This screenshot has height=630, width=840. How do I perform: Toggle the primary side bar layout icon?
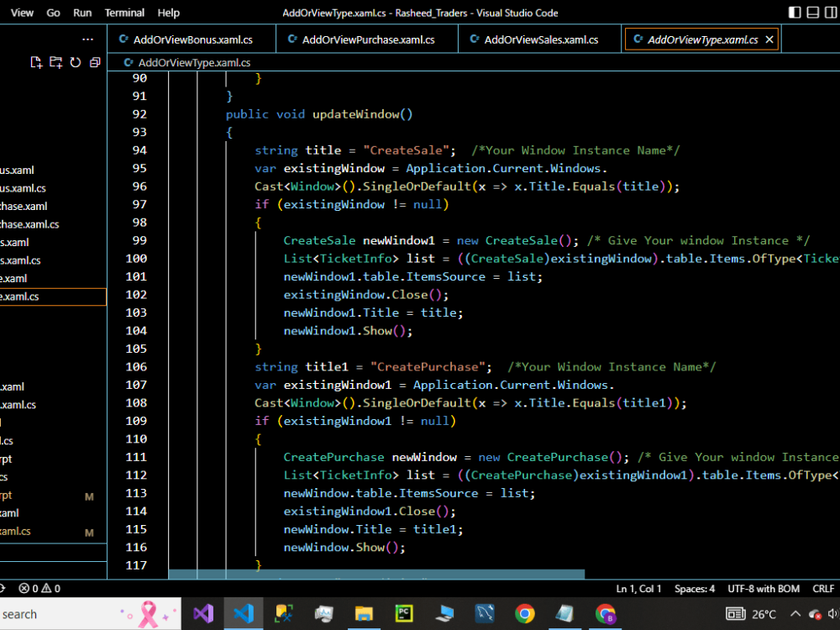pos(795,13)
